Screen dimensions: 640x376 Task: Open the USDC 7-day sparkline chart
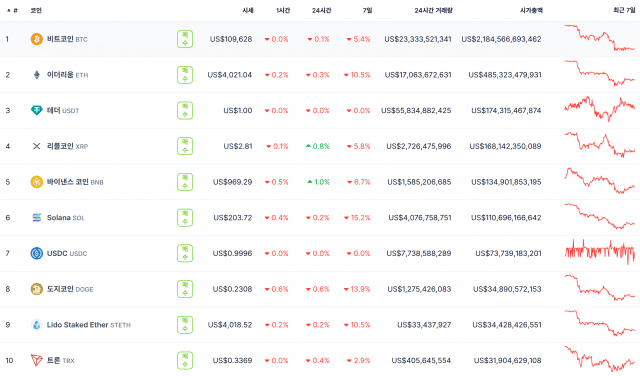pyautogui.click(x=600, y=251)
